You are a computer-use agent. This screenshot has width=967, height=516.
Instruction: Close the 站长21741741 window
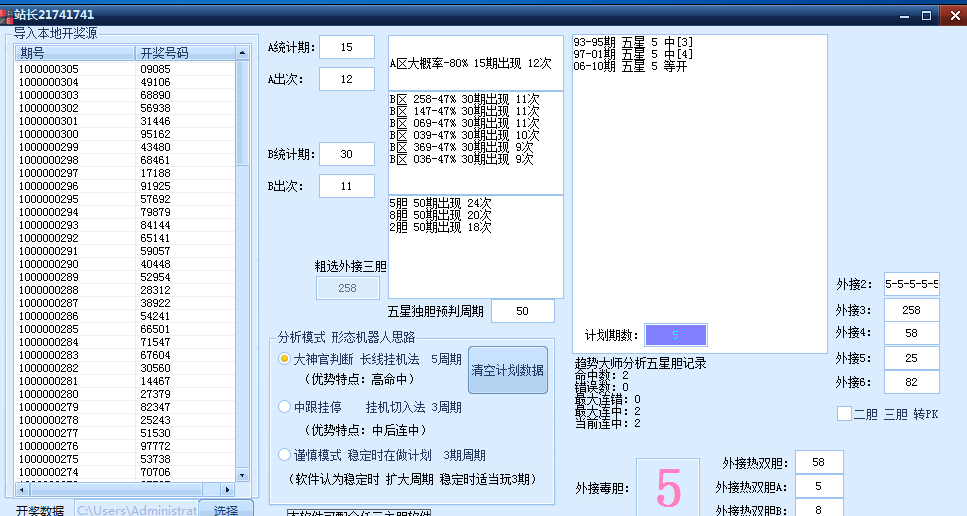(954, 15)
